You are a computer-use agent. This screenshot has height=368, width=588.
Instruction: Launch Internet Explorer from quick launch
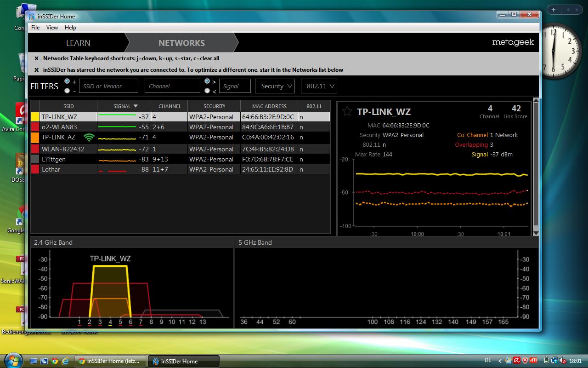[65, 361]
